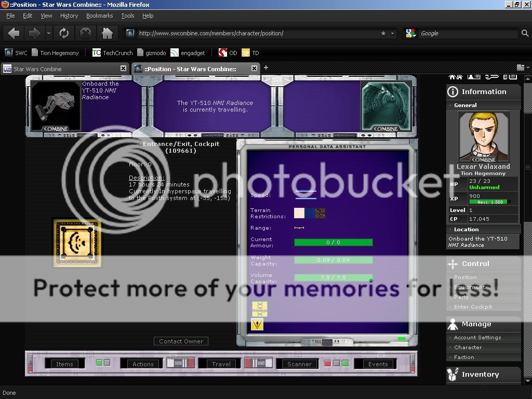Screen dimensions: 532x399
Task: Click the Enter Cockpit link
Action: pos(473,307)
